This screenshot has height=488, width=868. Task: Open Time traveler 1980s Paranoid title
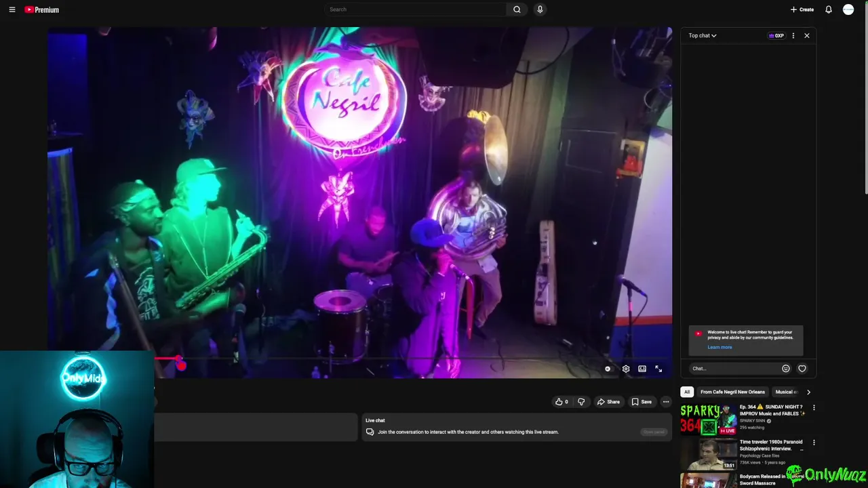pyautogui.click(x=771, y=445)
